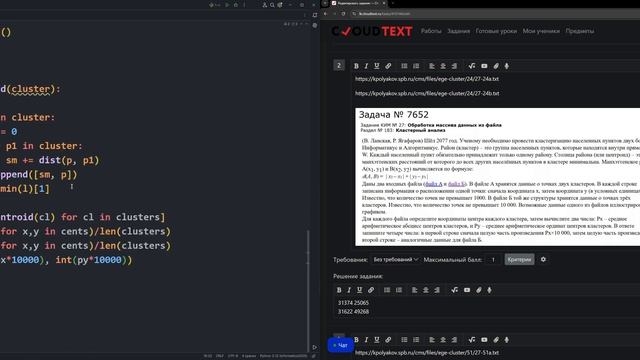Attach file in the solution editor toolbar

[x=479, y=290]
